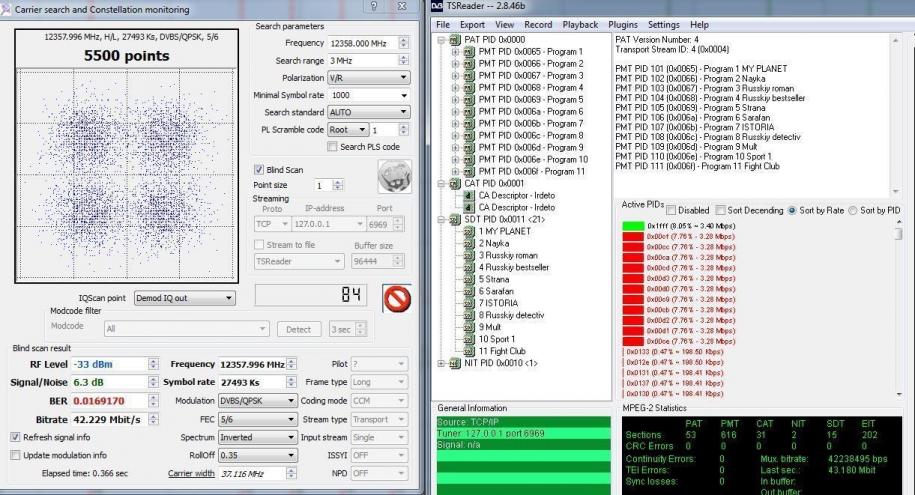Click the satellite dish scan image button
The width and height of the screenshot is (915, 495).
tap(394, 176)
